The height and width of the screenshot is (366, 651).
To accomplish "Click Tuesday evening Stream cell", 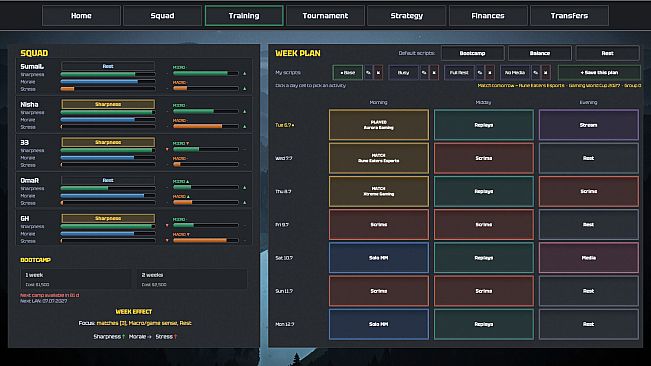I will (589, 125).
